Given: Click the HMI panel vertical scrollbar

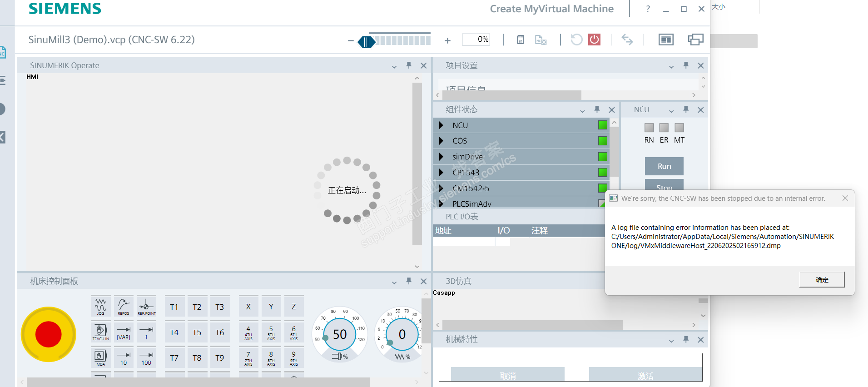Looking at the screenshot, I should pos(417,164).
